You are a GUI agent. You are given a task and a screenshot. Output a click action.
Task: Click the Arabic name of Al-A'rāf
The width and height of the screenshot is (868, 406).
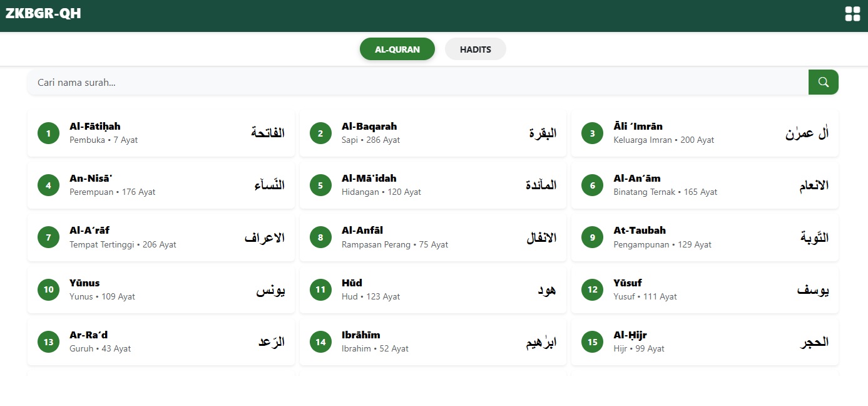click(x=264, y=238)
